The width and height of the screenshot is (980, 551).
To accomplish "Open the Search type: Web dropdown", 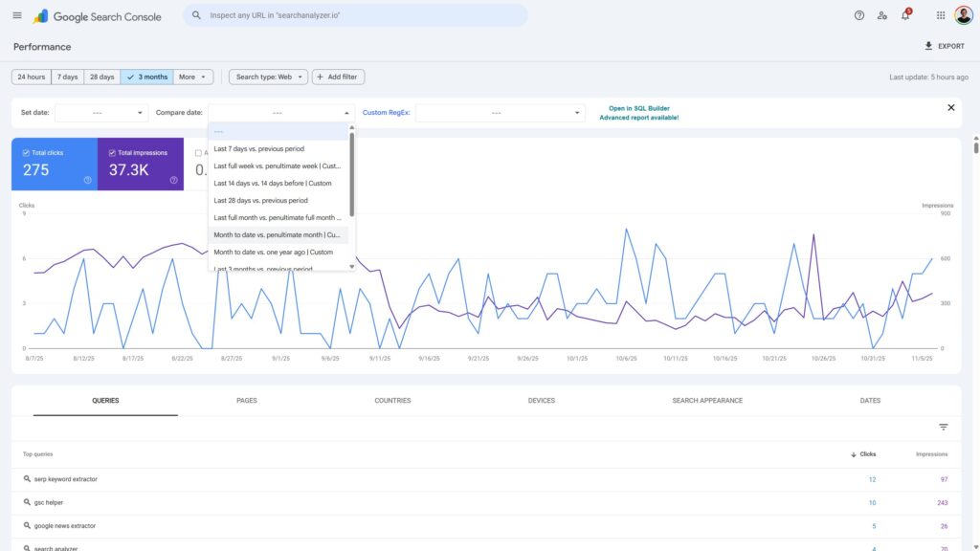I will click(x=268, y=77).
